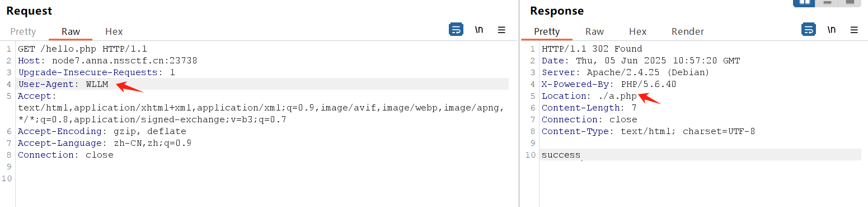Click the Content-Length: 7 line
Viewport: 868px width, 207px height.
[x=589, y=108]
